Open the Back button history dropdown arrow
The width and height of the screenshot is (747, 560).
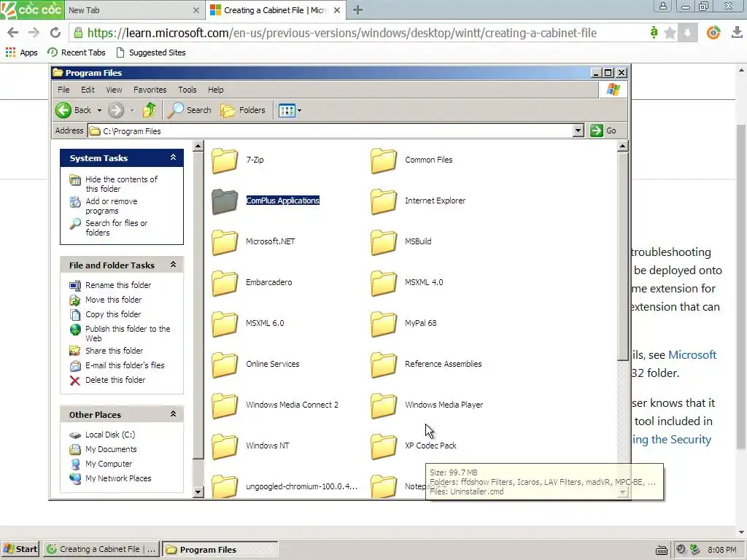[99, 111]
